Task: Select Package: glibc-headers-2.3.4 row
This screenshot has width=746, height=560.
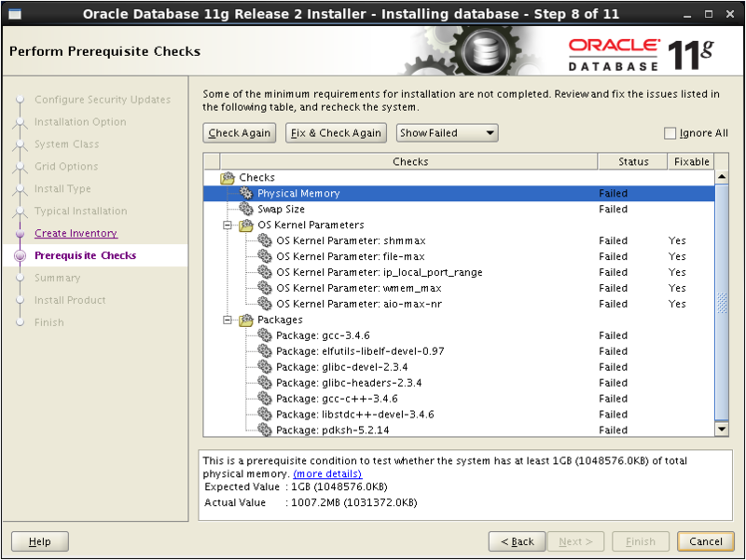Action: (459, 382)
